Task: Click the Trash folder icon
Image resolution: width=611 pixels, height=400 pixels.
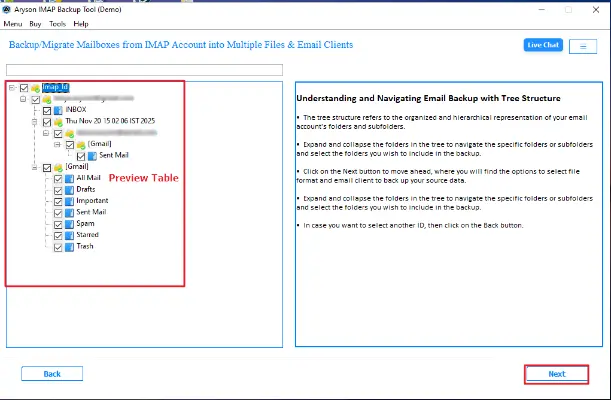Action: click(69, 247)
